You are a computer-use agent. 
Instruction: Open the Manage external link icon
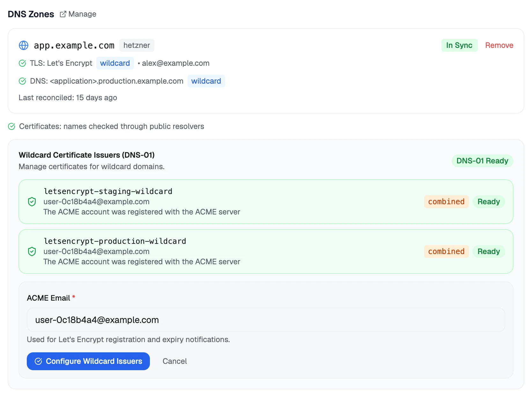tap(63, 14)
